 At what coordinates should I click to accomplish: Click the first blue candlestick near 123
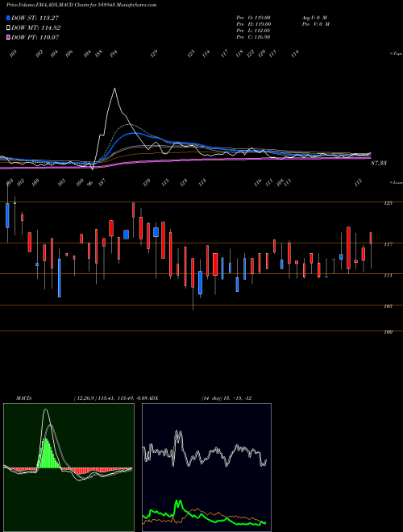[x=7, y=215]
